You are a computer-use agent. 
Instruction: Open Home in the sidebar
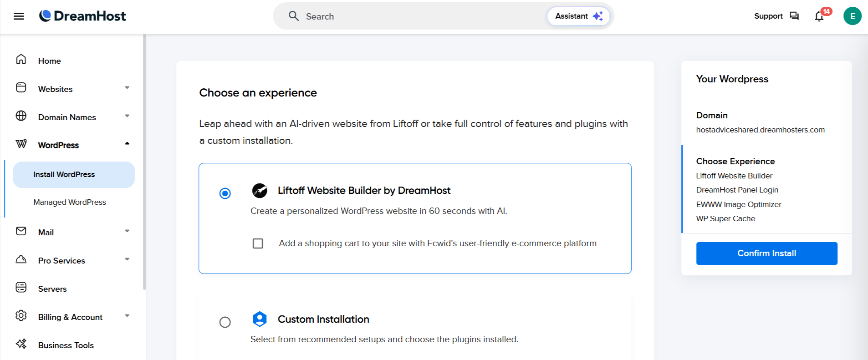click(50, 61)
